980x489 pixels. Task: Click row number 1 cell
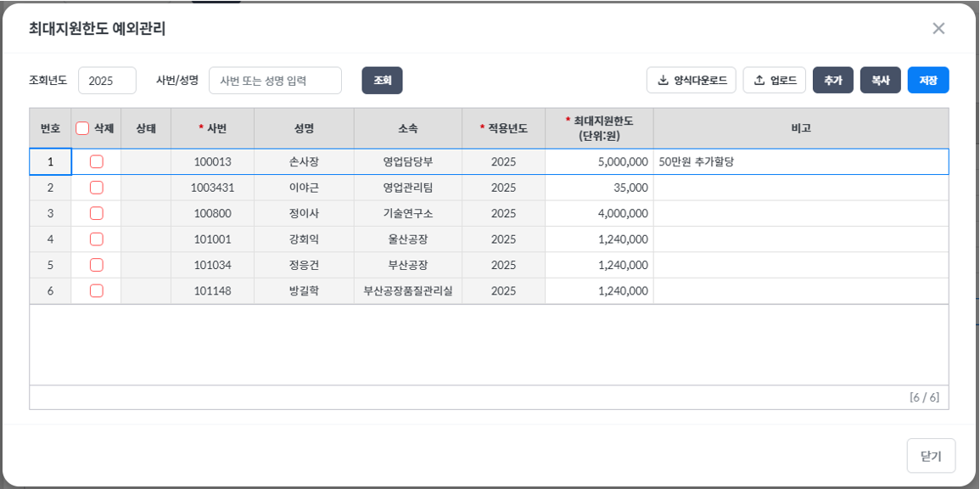50,162
